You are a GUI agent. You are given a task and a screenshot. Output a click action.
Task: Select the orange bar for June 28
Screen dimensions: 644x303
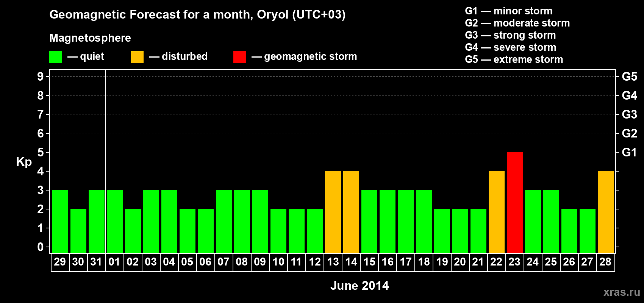pyautogui.click(x=606, y=212)
